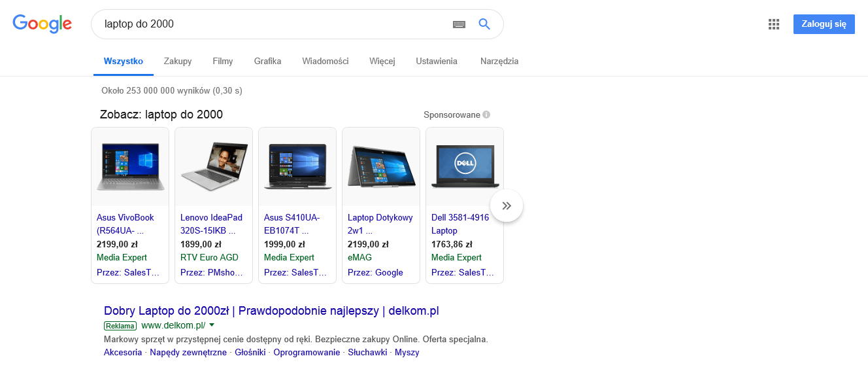This screenshot has width=868, height=371.
Task: Open the Lenovo IdeaPad 320S-15IKB product link
Action: (x=211, y=224)
